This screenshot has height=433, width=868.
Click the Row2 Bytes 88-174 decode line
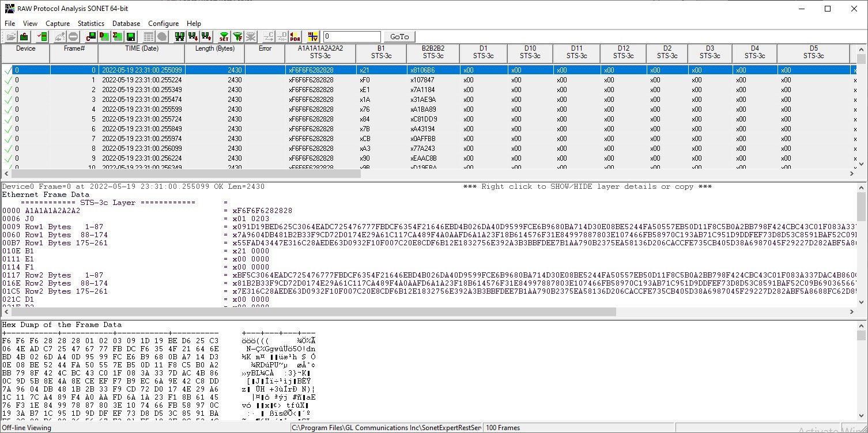(429, 283)
